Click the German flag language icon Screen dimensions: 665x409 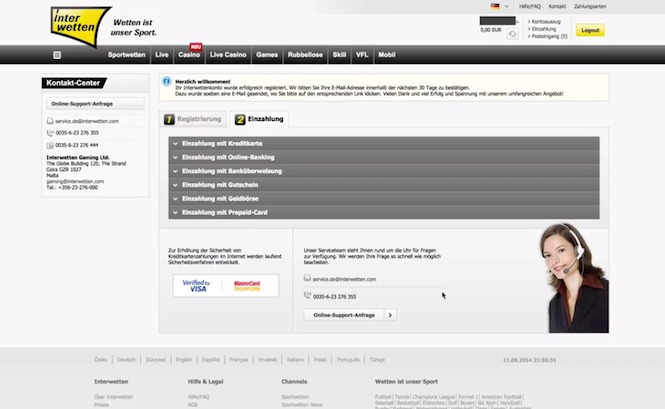(x=494, y=6)
